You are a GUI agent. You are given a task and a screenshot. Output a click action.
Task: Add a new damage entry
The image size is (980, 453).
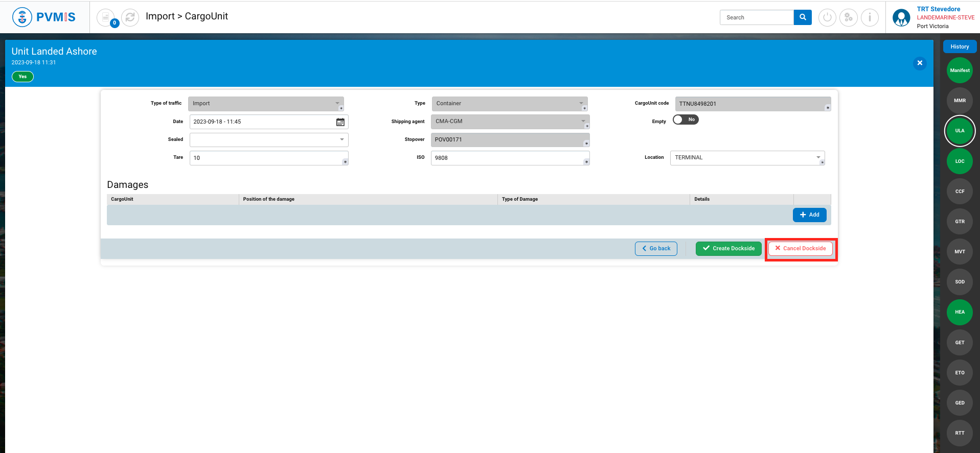pos(809,215)
